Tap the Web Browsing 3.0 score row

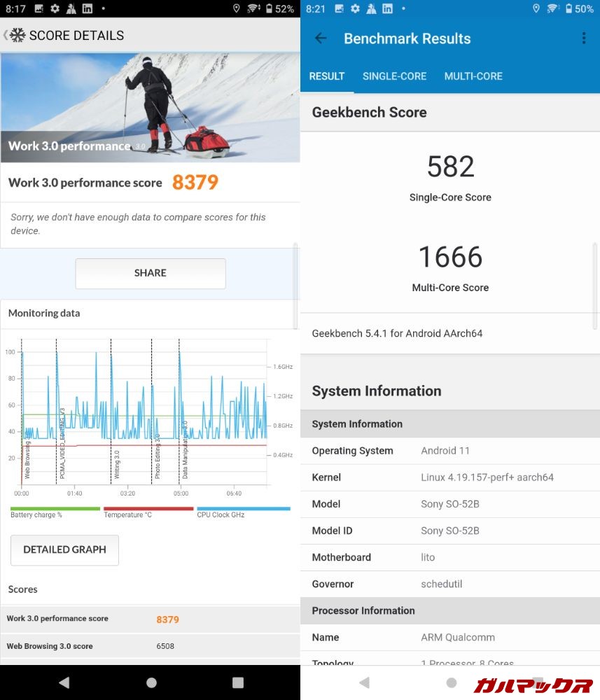tap(150, 646)
